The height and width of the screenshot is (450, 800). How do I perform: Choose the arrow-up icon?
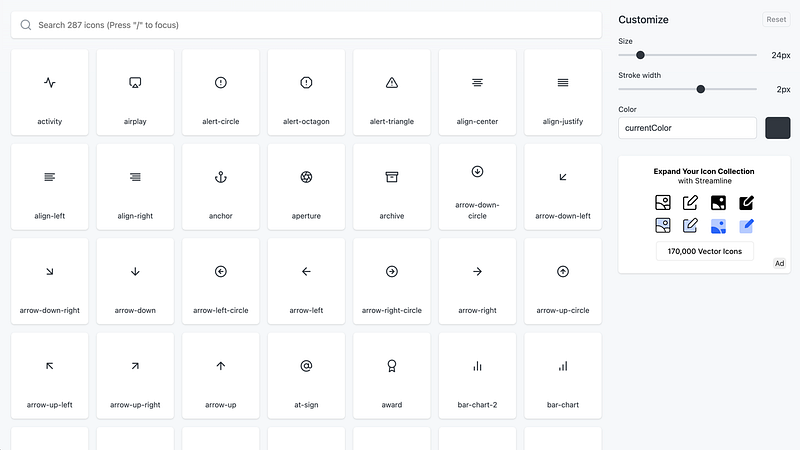tap(220, 376)
